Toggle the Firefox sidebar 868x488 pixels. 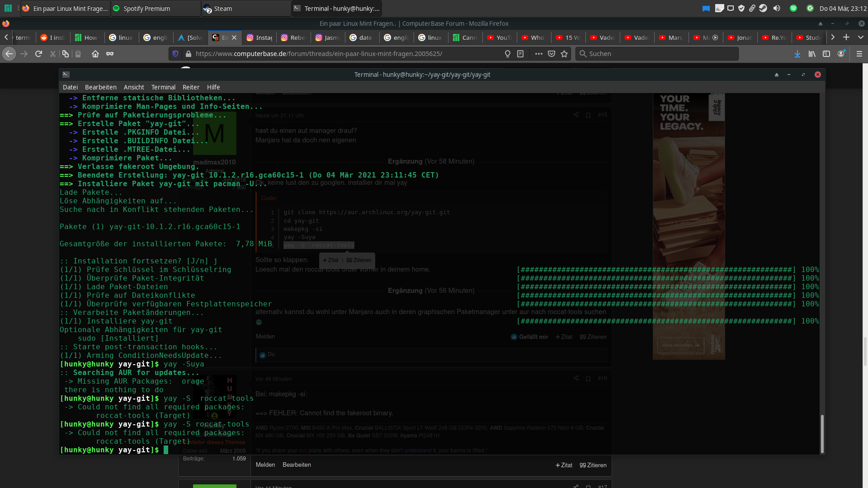click(826, 54)
